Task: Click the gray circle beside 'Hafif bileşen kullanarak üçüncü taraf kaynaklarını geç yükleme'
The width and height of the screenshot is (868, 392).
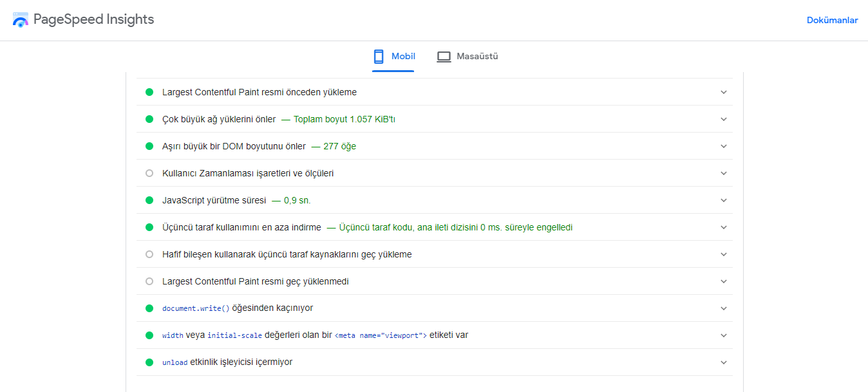Action: 149,254
